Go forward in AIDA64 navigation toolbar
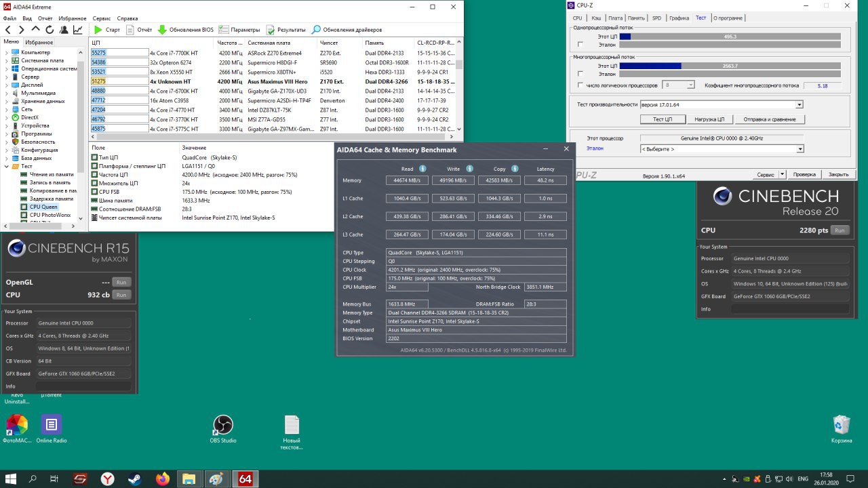 (x=21, y=30)
